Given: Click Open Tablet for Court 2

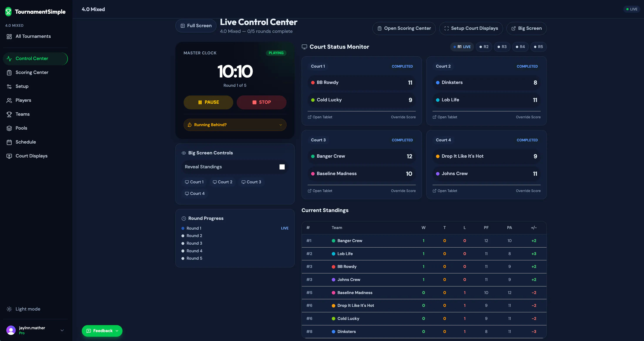Looking at the screenshot, I should tap(445, 117).
